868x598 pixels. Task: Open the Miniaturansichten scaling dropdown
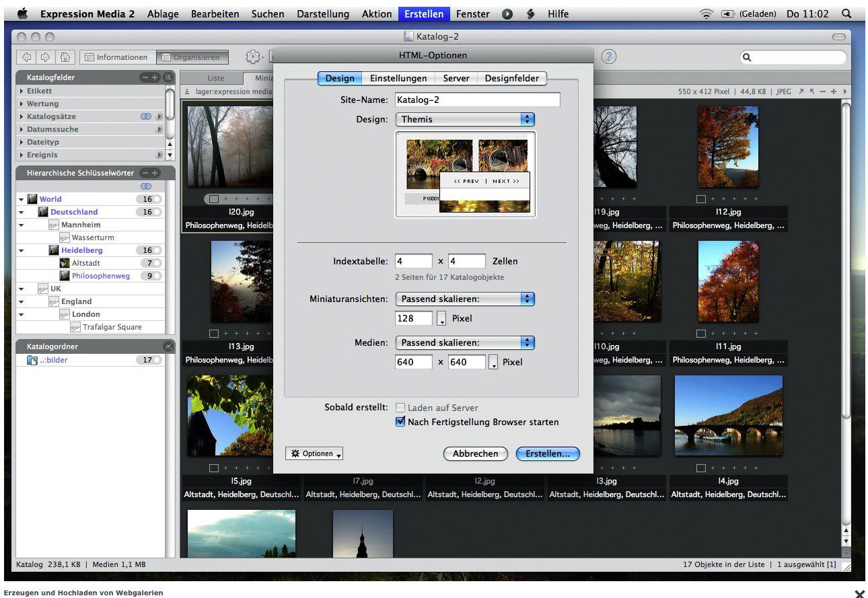point(464,299)
